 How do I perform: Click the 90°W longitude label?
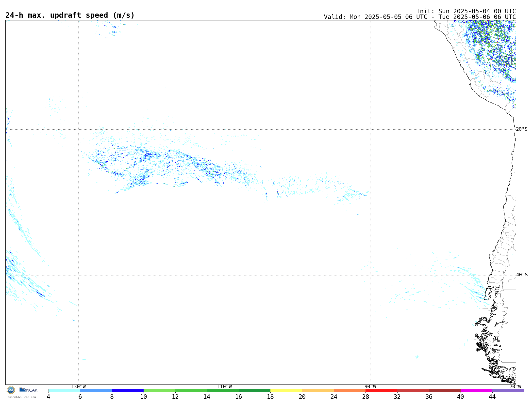(x=370, y=387)
